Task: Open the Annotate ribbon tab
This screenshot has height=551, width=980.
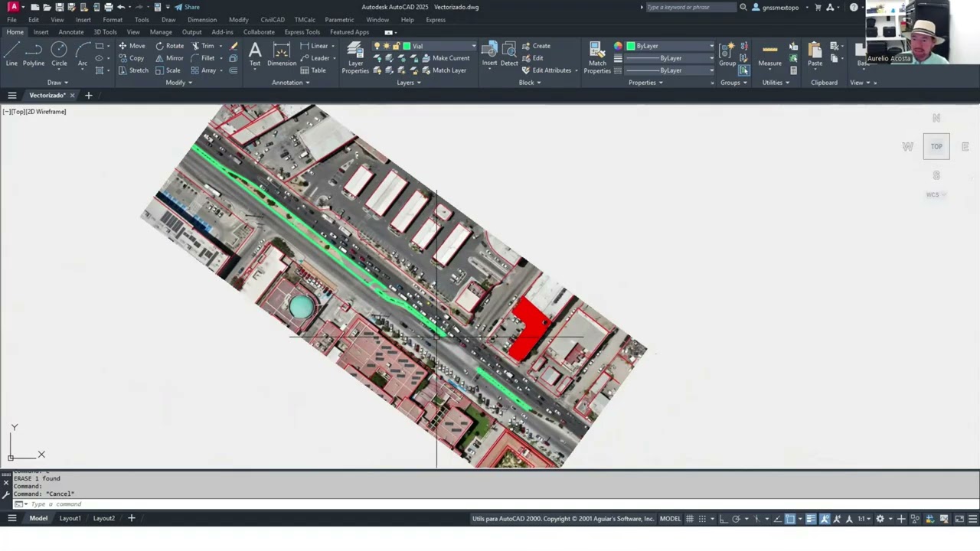Action: coord(71,32)
